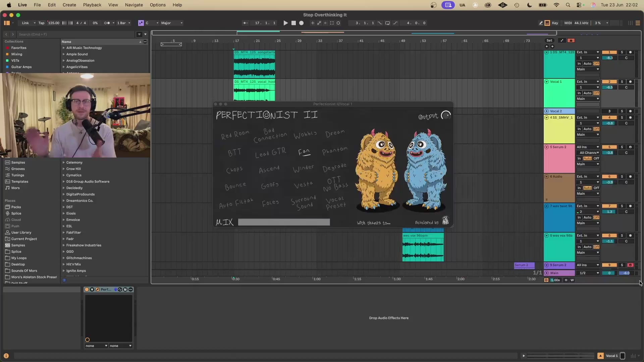This screenshot has height=362, width=644.
Task: Open the Help menu
Action: coord(177,5)
